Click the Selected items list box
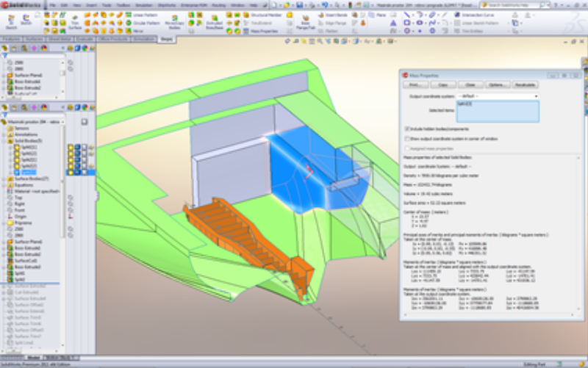 497,111
